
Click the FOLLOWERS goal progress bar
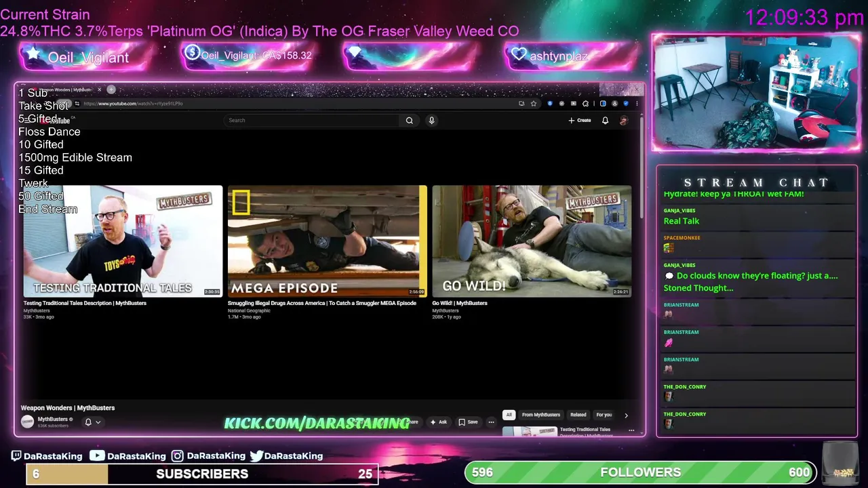[x=640, y=472]
